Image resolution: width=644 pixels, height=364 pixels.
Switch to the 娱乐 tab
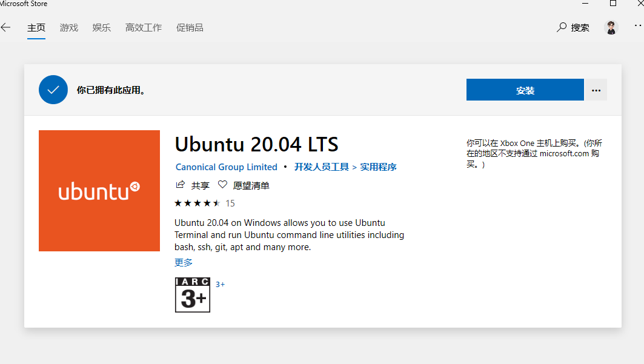tap(101, 28)
